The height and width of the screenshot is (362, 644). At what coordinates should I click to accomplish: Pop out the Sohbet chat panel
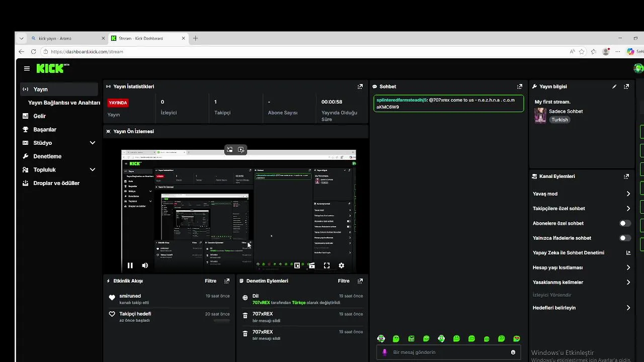[x=520, y=86]
